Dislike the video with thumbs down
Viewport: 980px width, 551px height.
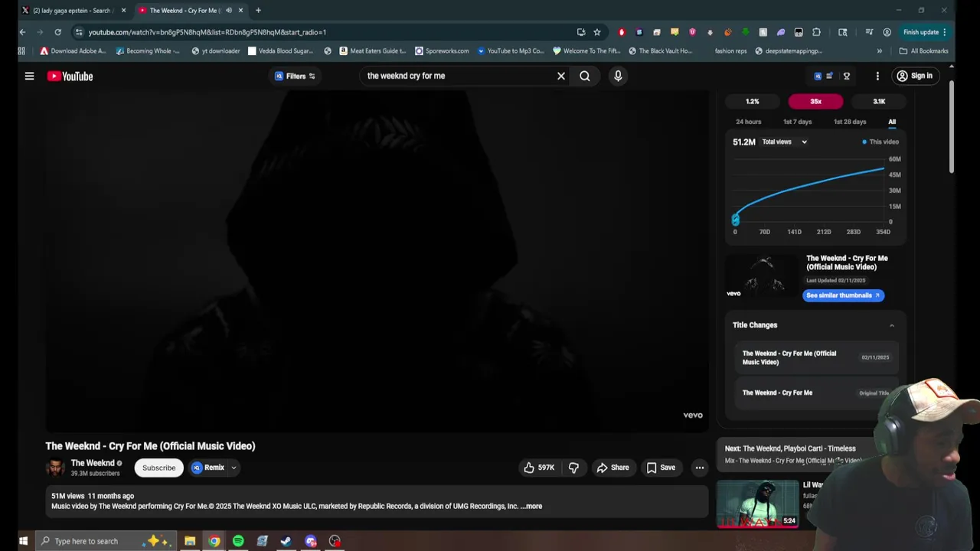[573, 468]
